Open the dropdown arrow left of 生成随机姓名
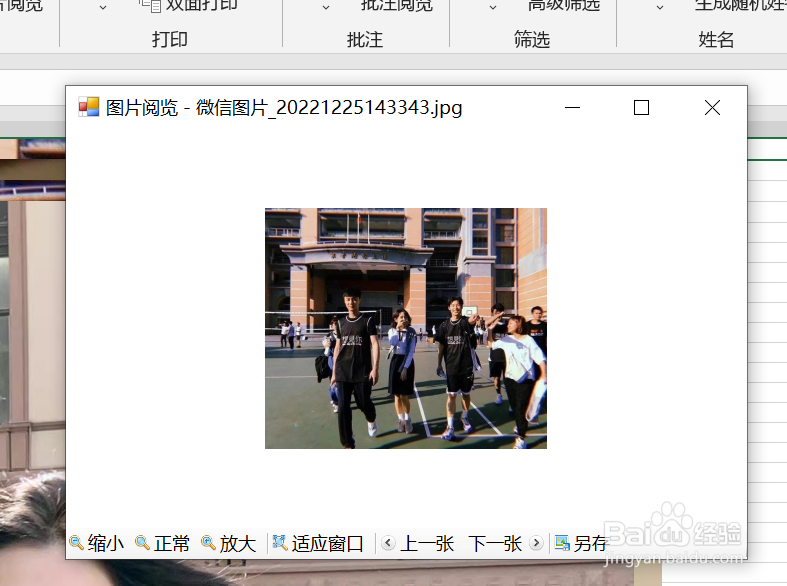 (x=660, y=8)
